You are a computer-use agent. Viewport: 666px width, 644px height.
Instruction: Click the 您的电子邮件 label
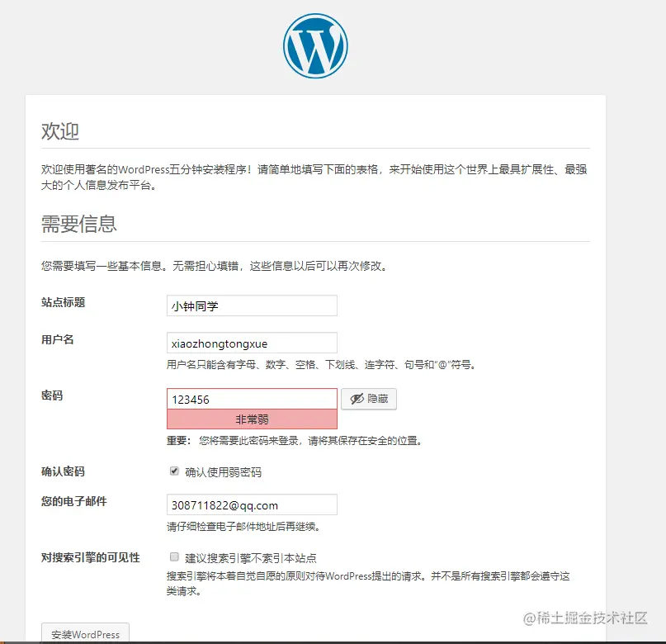click(x=74, y=501)
